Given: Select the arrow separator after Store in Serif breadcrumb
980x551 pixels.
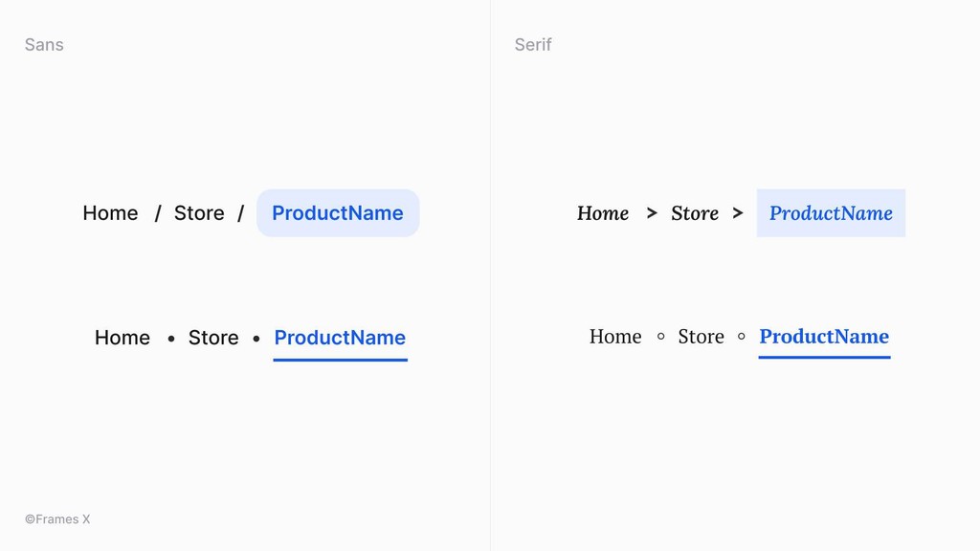Looking at the screenshot, I should click(x=738, y=213).
